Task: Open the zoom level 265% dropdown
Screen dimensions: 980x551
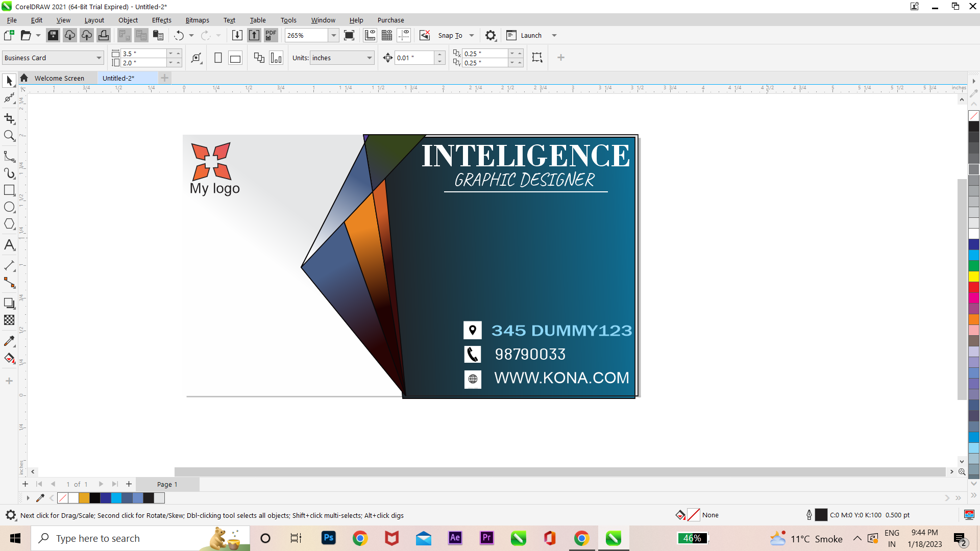Action: (x=333, y=35)
